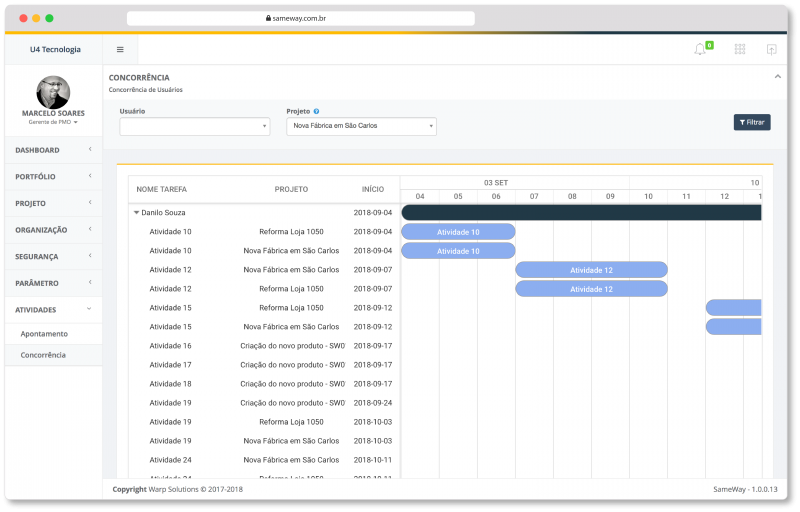Image resolution: width=800 pixels, height=512 pixels.
Task: Toggle the hamburger sidebar menu icon
Action: [120, 49]
